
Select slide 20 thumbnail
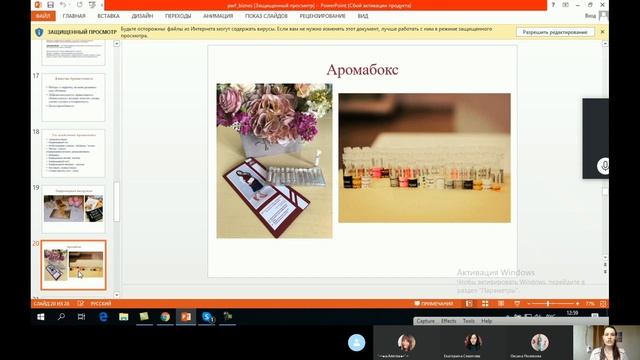[x=73, y=265]
